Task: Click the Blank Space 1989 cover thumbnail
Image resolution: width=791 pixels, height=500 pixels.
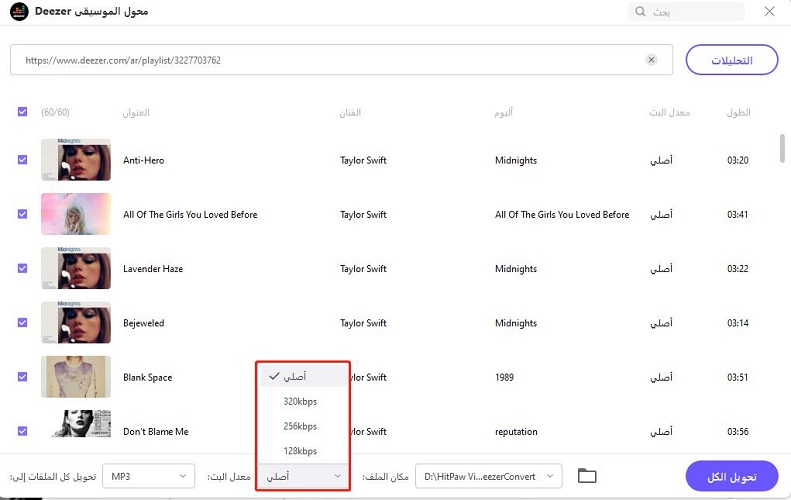Action: (76, 377)
